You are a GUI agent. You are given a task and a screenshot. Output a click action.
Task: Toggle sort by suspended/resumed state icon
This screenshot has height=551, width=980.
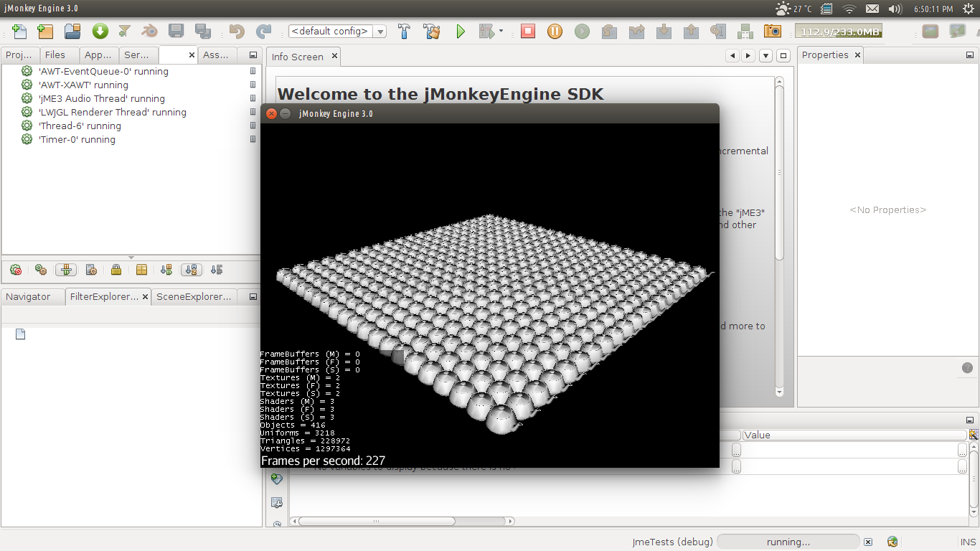click(166, 270)
